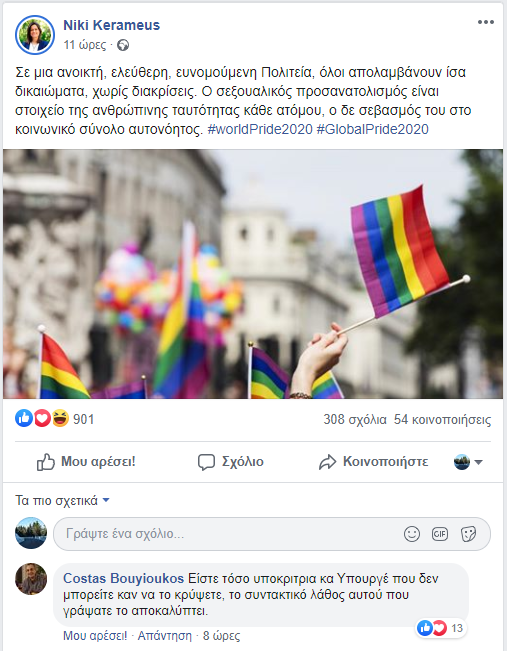This screenshot has height=651, width=507.
Task: Click the globe public privacy icon
Action: pyautogui.click(x=123, y=45)
